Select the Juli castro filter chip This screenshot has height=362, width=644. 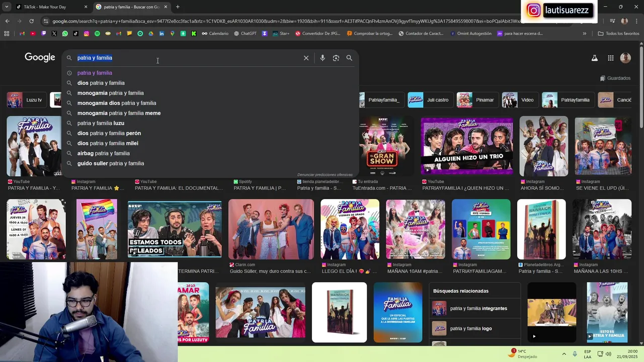[x=430, y=100]
